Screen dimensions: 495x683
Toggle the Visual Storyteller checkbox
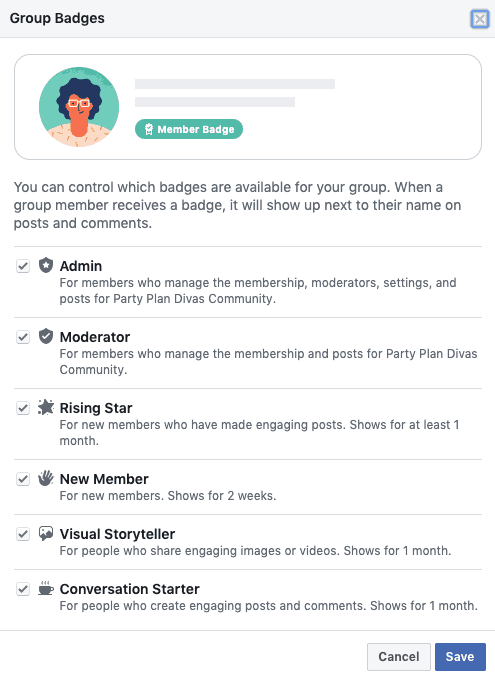23,534
